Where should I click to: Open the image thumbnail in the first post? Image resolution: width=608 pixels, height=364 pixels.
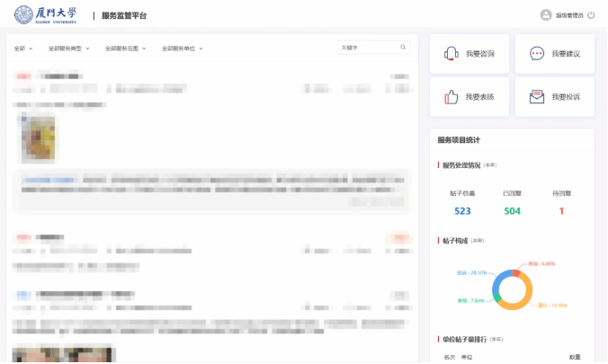point(38,139)
